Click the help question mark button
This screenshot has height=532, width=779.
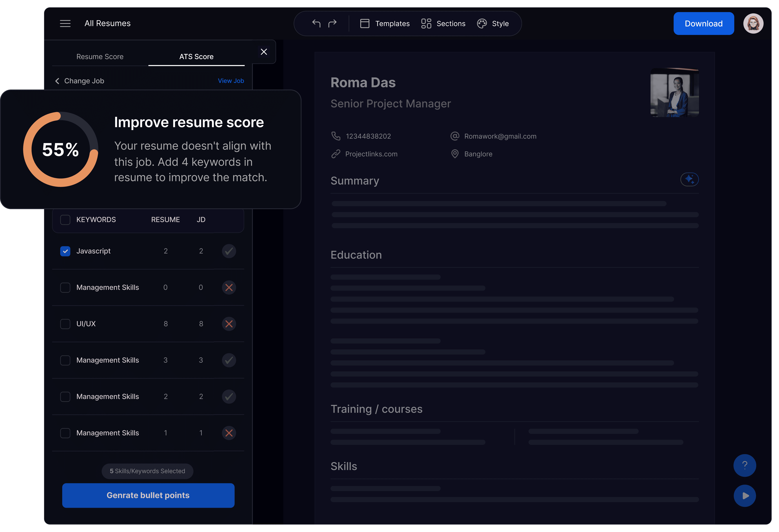click(745, 465)
